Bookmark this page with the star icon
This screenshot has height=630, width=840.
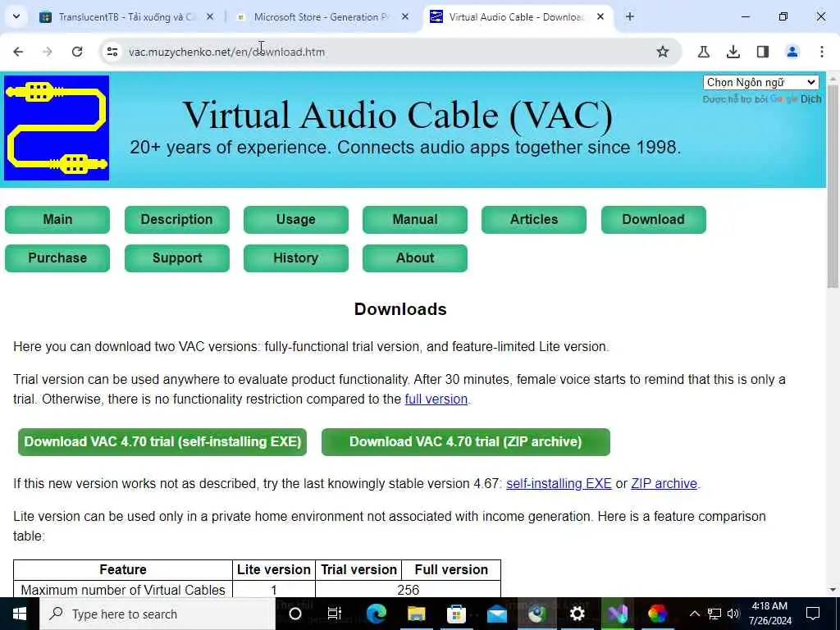[663, 52]
